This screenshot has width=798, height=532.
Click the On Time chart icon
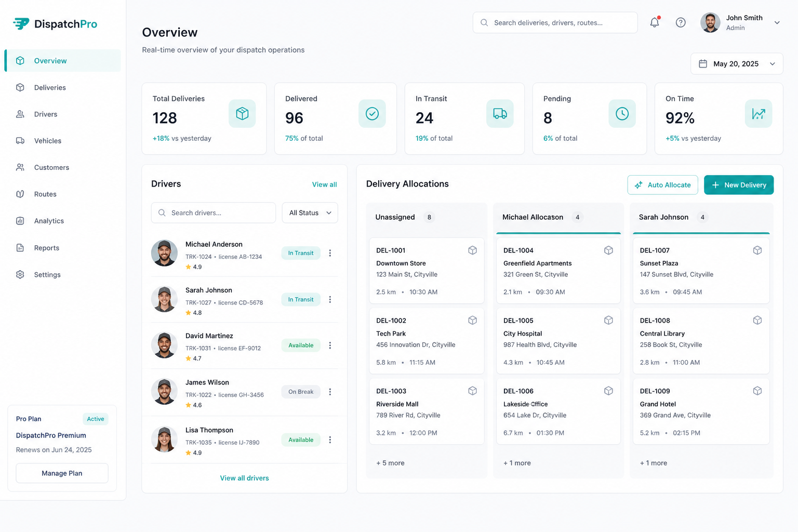[759, 113]
